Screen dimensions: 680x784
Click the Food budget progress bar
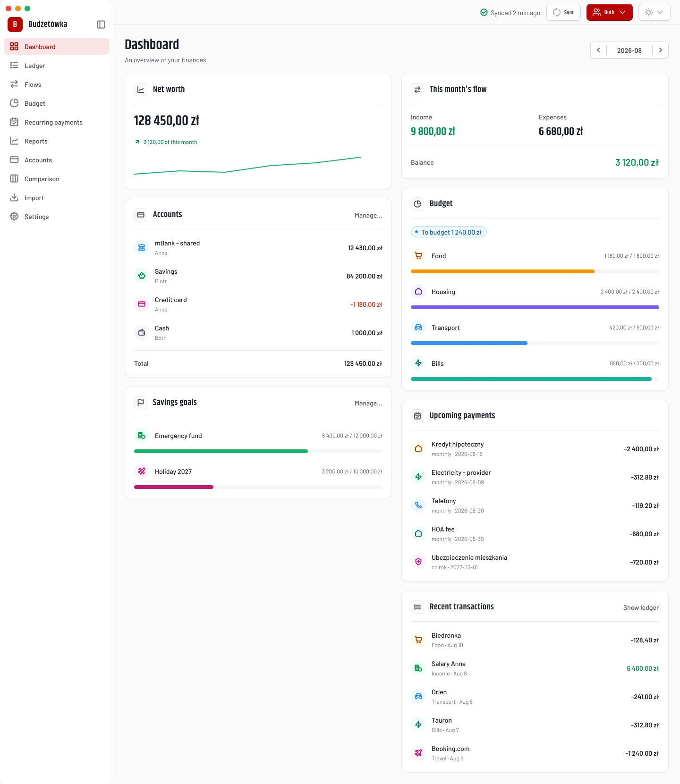pos(535,271)
